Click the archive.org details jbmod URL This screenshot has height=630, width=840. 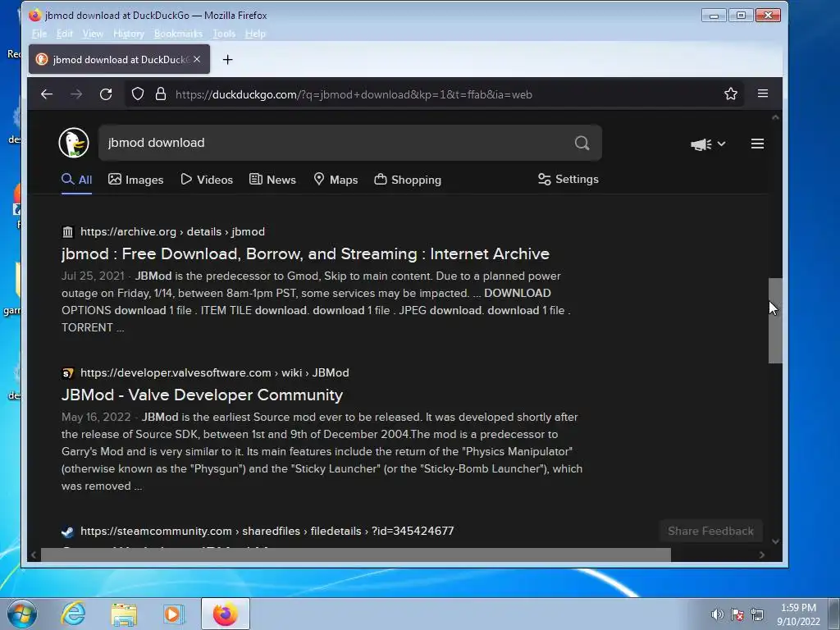click(x=172, y=231)
